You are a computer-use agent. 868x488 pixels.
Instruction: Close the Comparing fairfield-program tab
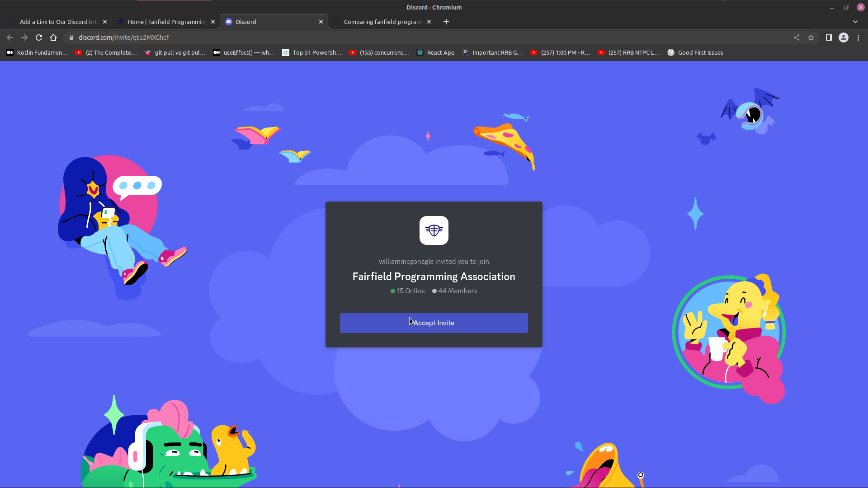[429, 22]
